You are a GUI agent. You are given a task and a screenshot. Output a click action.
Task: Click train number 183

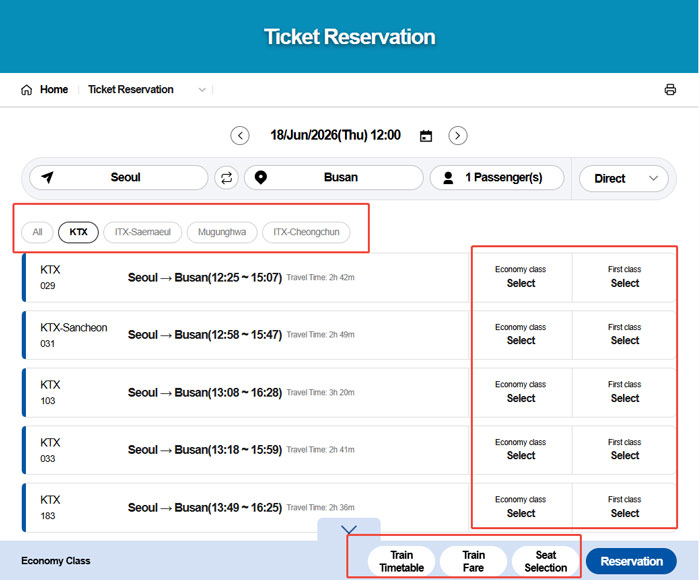[48, 516]
